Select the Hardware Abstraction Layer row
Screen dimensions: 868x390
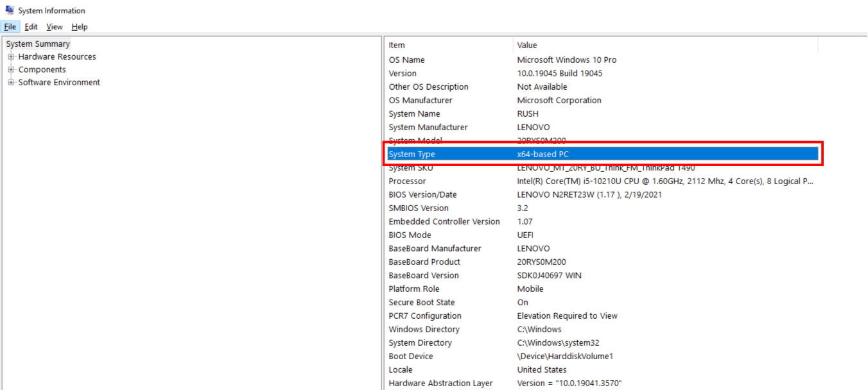click(x=602, y=383)
